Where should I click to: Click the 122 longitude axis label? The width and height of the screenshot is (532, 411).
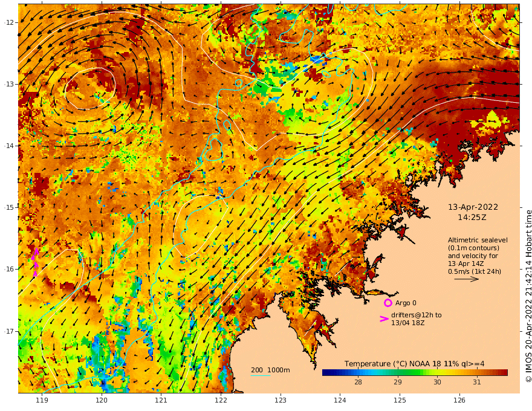[x=221, y=400]
